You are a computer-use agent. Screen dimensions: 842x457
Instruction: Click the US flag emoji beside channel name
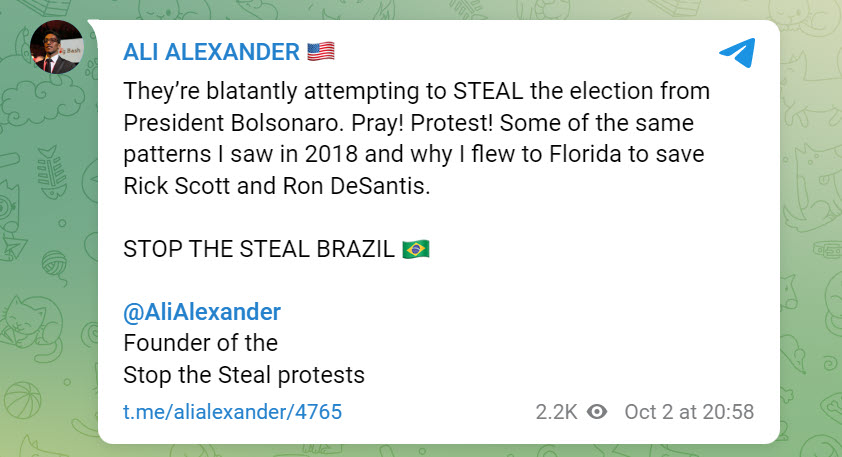click(320, 51)
